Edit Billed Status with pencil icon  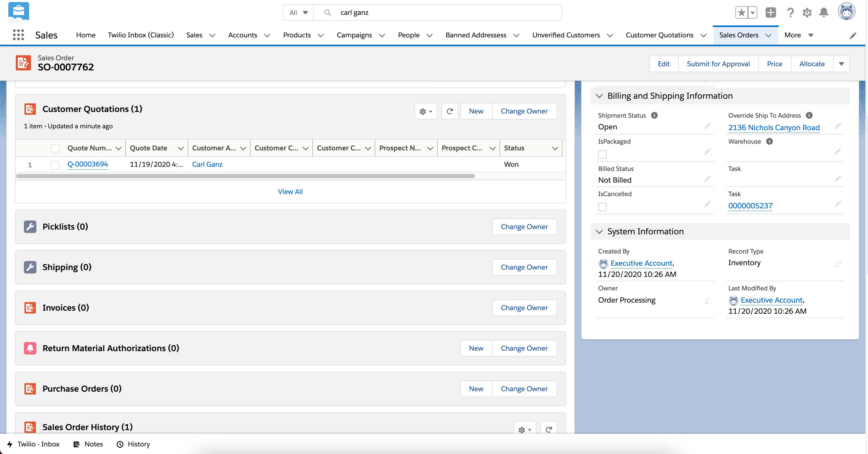click(x=707, y=179)
